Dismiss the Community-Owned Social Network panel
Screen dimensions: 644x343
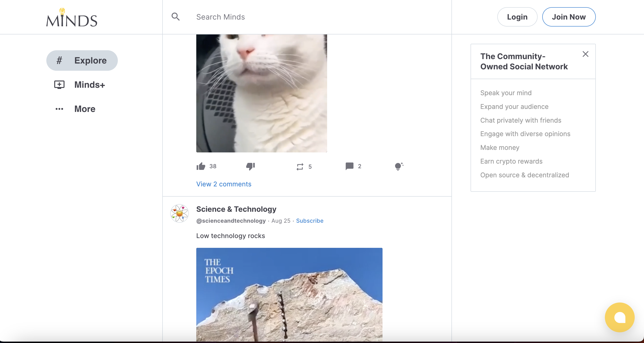[x=585, y=54]
